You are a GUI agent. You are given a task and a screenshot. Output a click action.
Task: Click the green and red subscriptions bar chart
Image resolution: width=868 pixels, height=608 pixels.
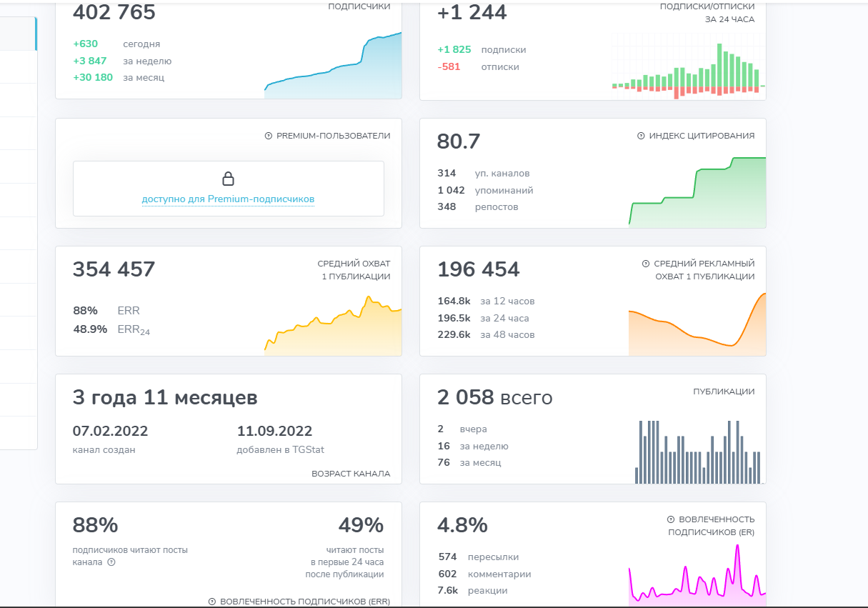[x=689, y=66]
